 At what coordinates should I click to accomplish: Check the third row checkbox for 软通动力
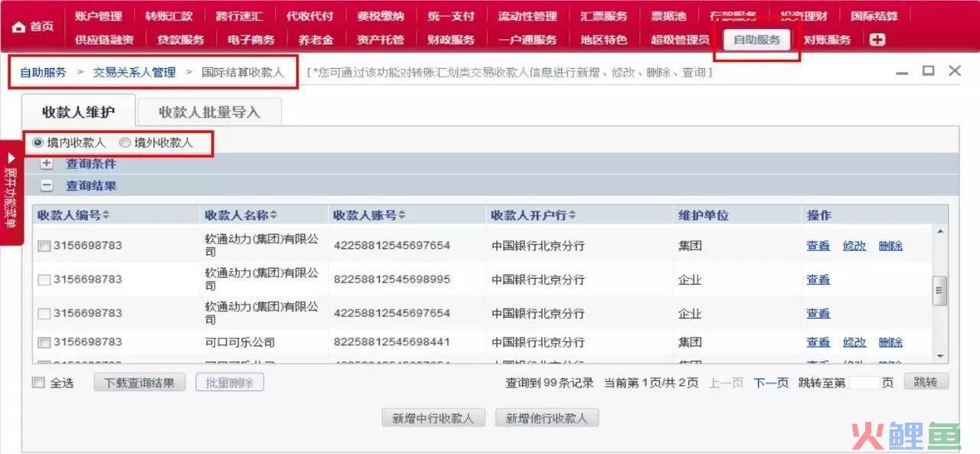(44, 314)
